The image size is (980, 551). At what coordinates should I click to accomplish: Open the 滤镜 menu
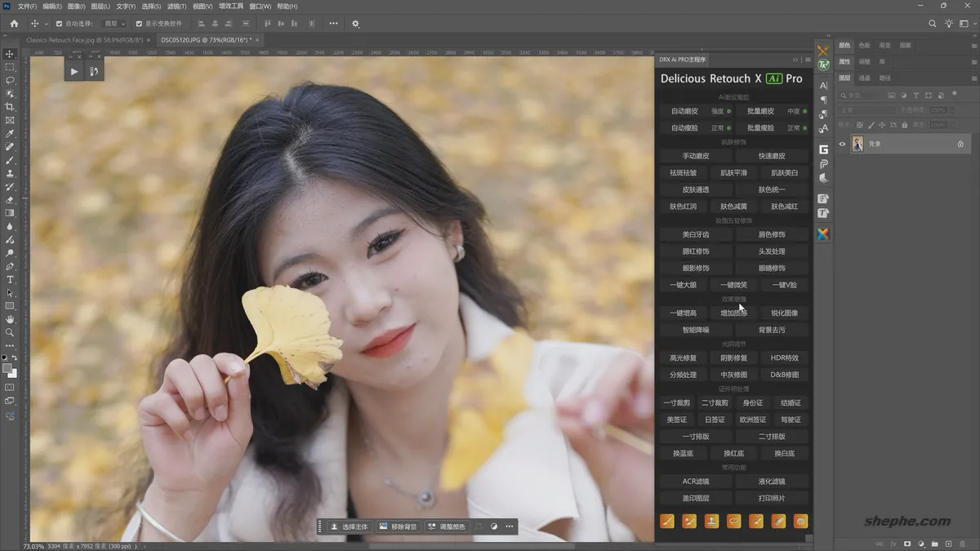[x=175, y=7]
